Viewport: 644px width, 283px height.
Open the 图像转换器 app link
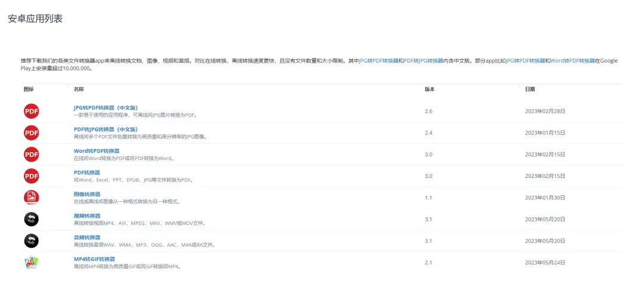(x=87, y=194)
